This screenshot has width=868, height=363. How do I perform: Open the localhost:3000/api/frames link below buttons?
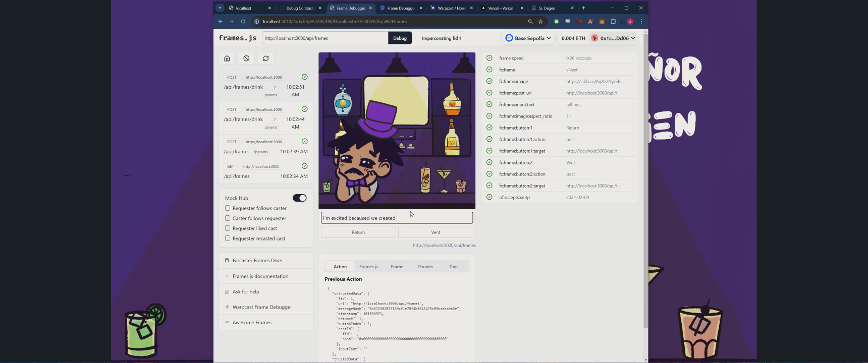pos(444,246)
